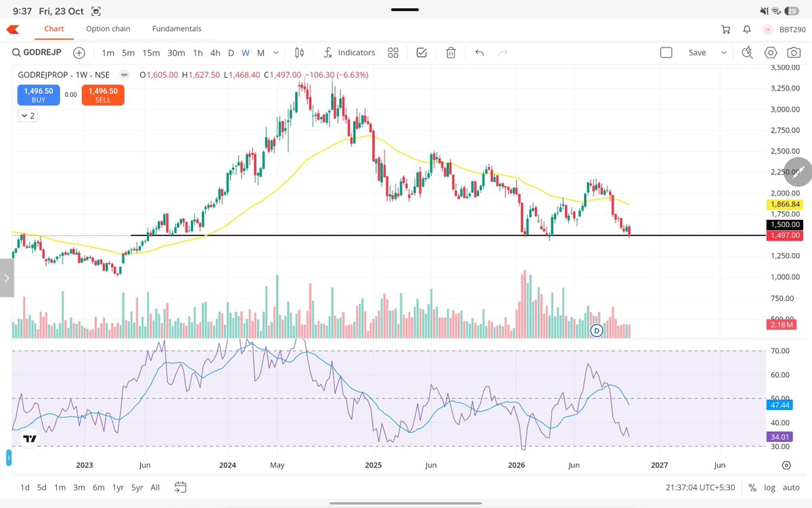Switch to the Option chain tab
Viewport: 812px width, 508px height.
coord(108,29)
